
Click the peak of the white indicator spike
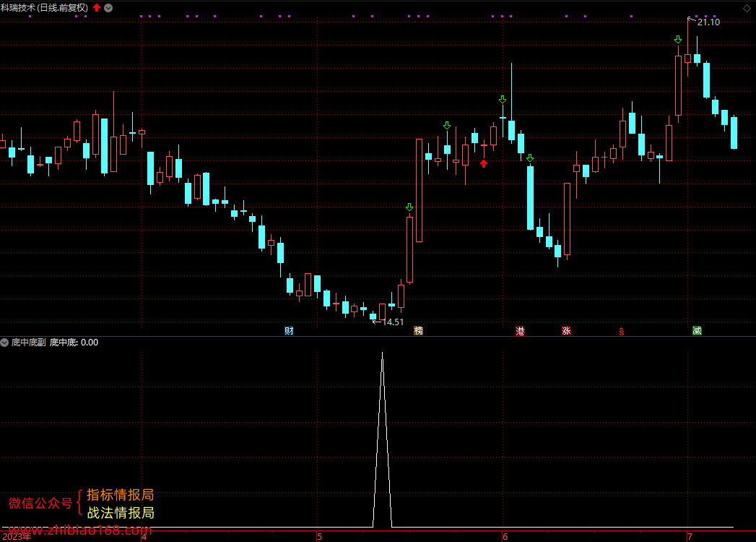pyautogui.click(x=383, y=353)
